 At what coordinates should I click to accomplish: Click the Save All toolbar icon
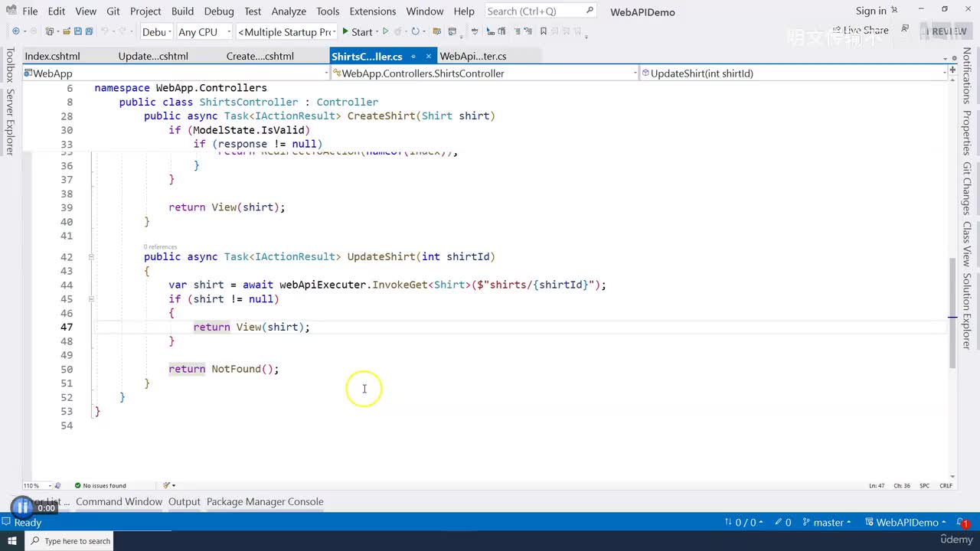click(x=89, y=31)
